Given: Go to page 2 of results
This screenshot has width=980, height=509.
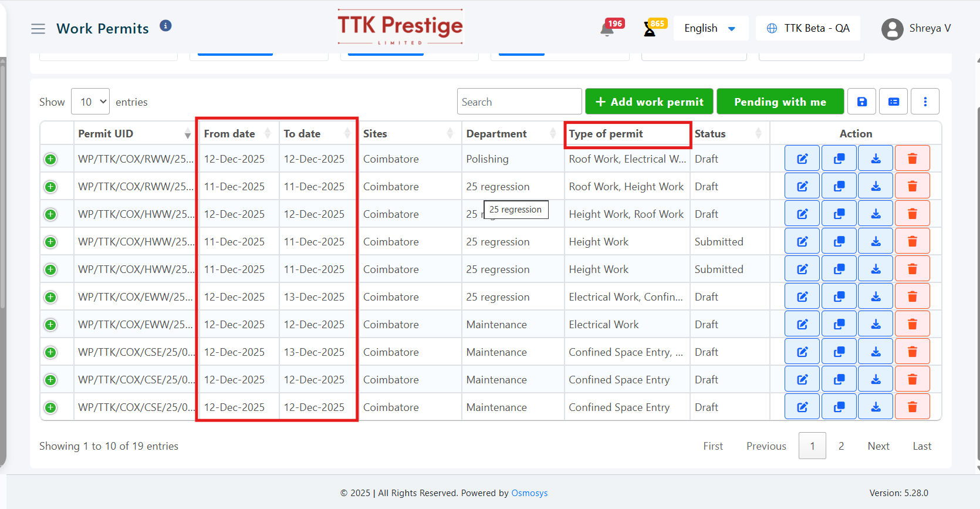Looking at the screenshot, I should [841, 446].
